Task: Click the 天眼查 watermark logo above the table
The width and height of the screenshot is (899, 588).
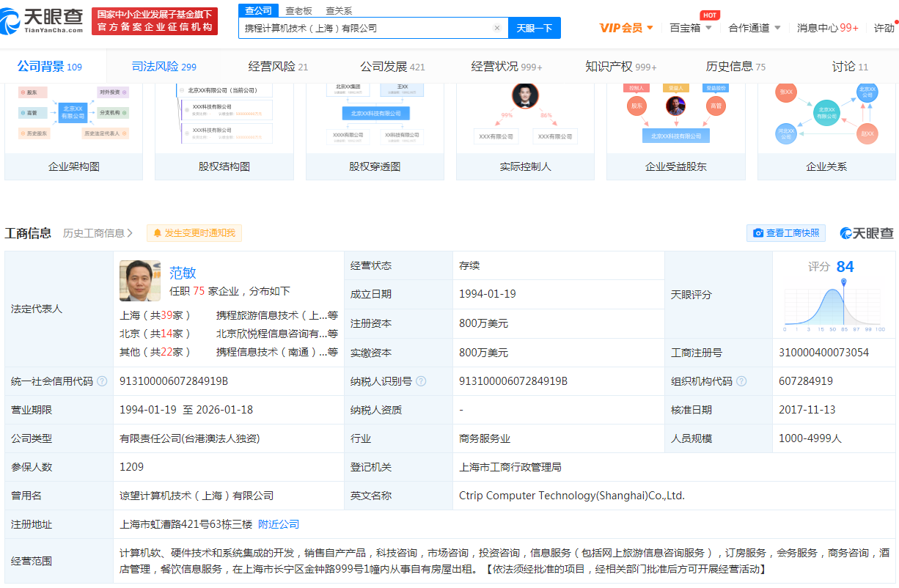Action: coord(867,233)
